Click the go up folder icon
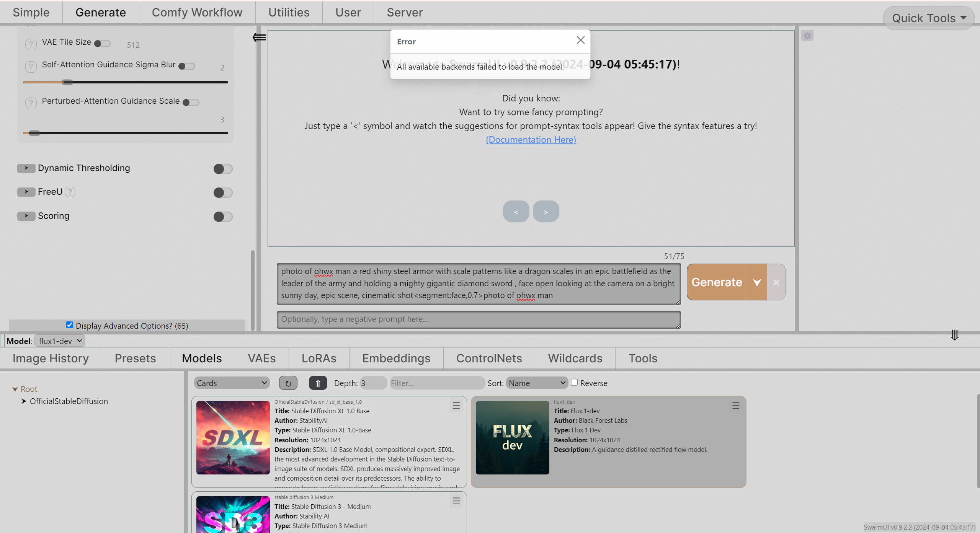 click(318, 383)
